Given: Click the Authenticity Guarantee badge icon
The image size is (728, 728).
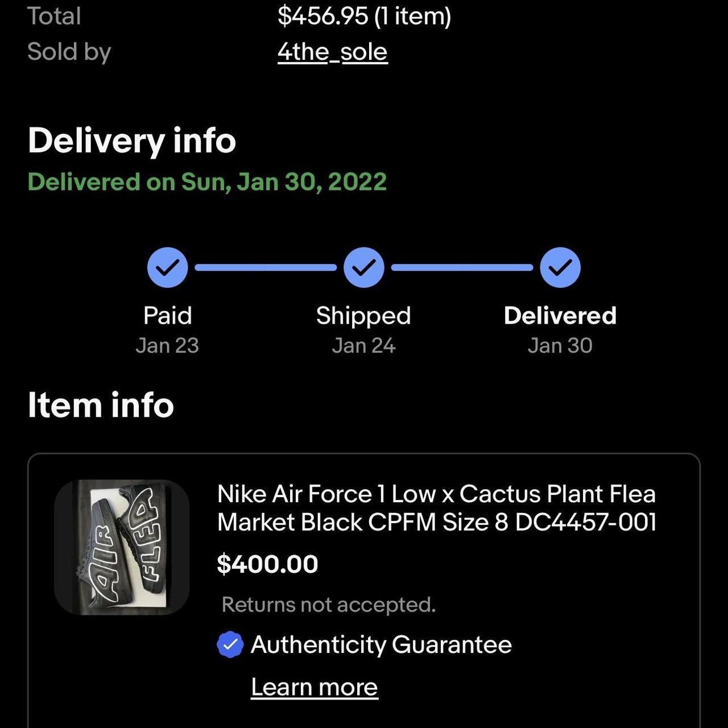Looking at the screenshot, I should (x=230, y=645).
